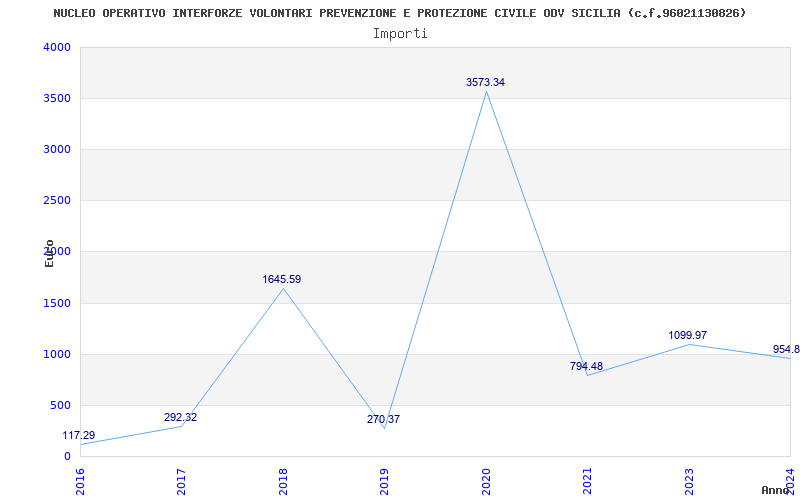Image resolution: width=800 pixels, height=500 pixels.
Task: Select the 2021 x-axis year label
Action: click(588, 482)
